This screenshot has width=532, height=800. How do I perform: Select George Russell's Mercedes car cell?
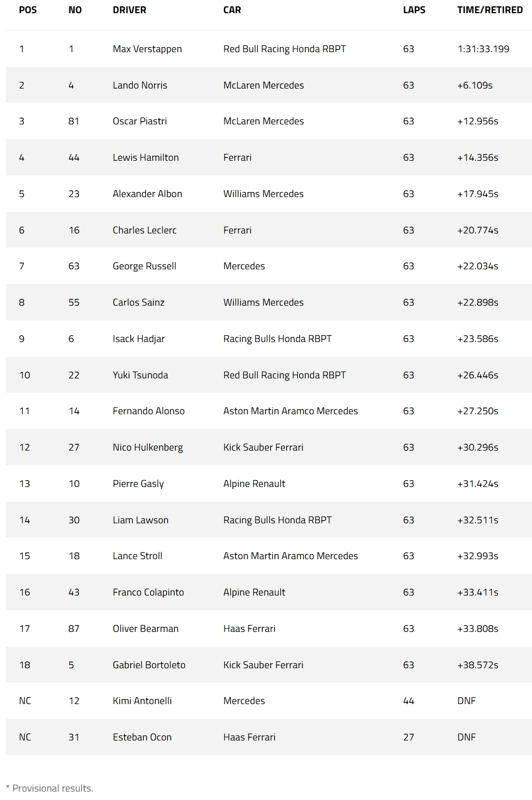click(244, 266)
